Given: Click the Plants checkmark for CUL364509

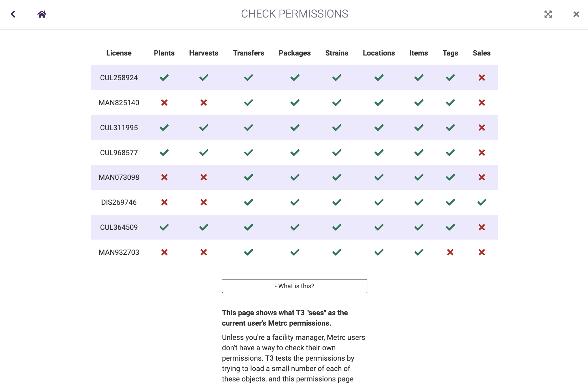Looking at the screenshot, I should (x=164, y=227).
